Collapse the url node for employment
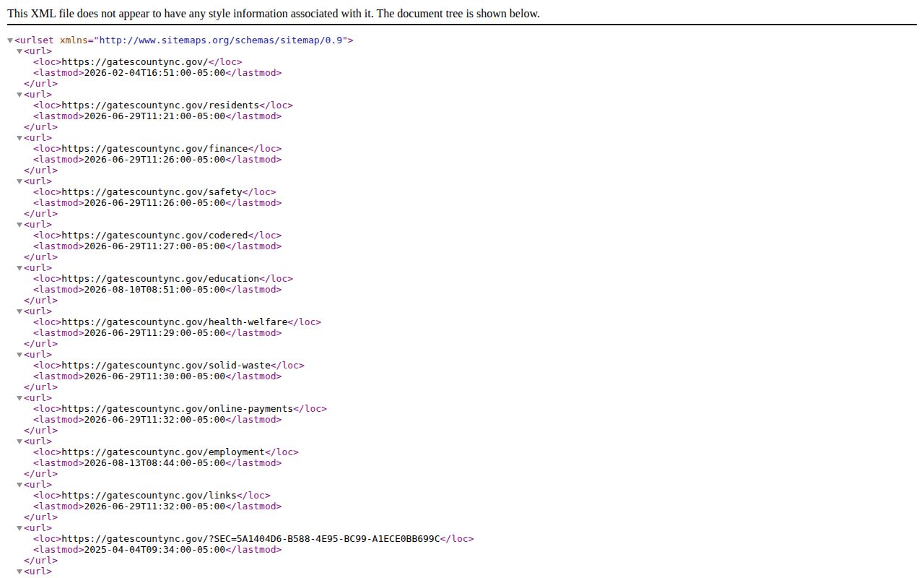This screenshot has height=578, width=924. 20,441
